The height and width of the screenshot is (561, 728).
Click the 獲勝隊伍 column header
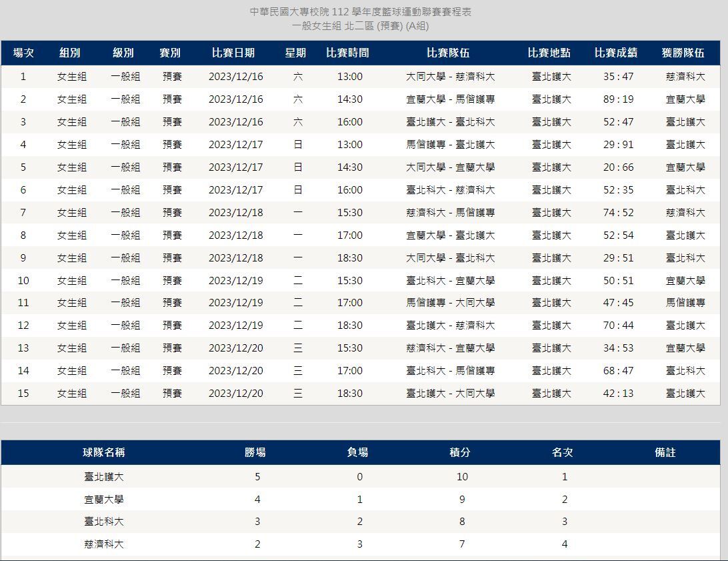[683, 53]
